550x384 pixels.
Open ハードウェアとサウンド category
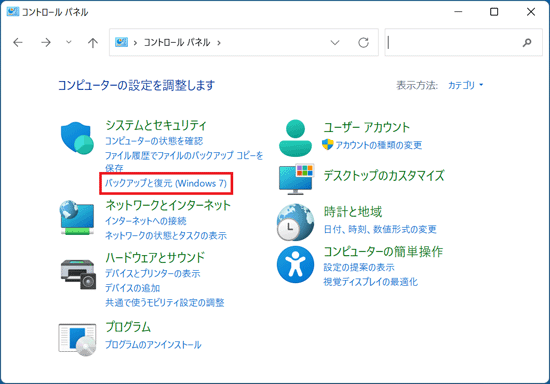(x=155, y=258)
